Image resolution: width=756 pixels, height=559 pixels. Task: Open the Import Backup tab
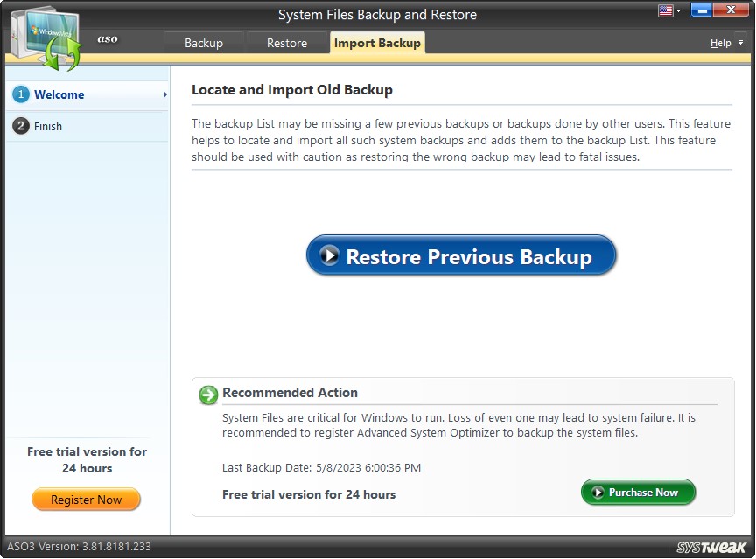[x=377, y=42]
